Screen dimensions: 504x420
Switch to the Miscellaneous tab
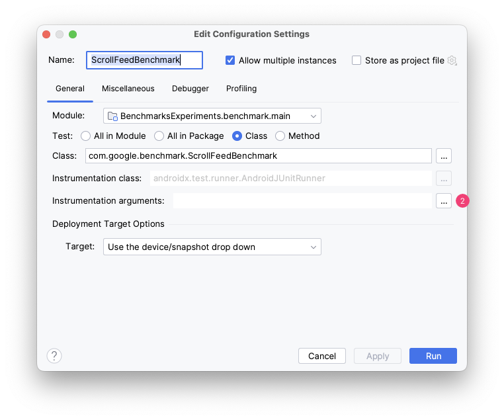coord(128,89)
